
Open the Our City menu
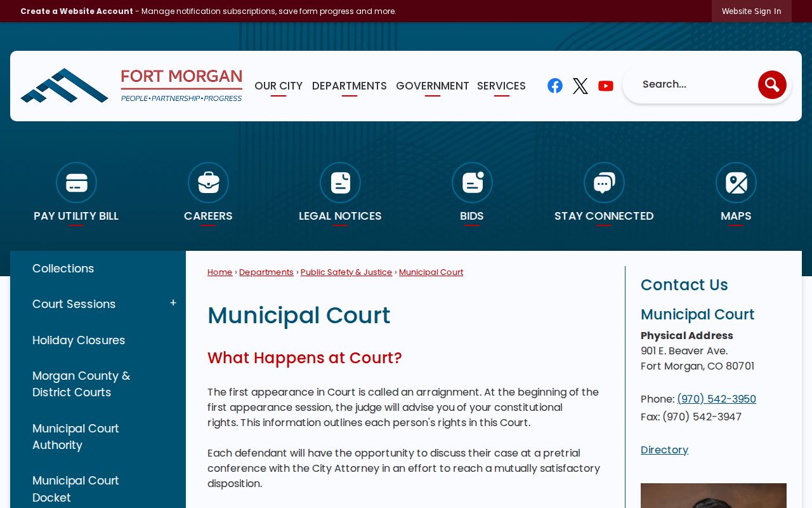(x=278, y=86)
